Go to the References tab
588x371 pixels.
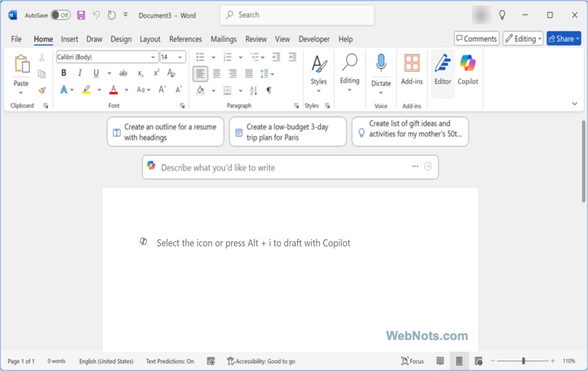point(185,39)
